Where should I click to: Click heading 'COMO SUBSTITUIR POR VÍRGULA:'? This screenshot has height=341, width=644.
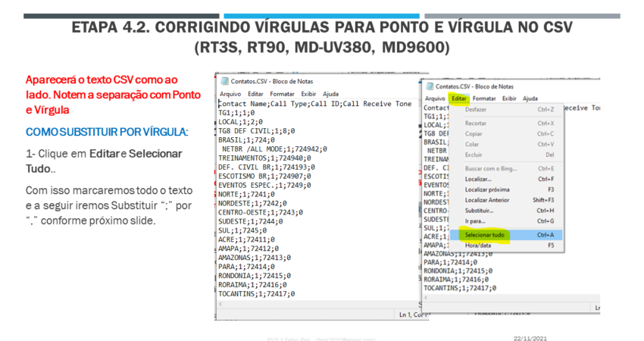[107, 132]
